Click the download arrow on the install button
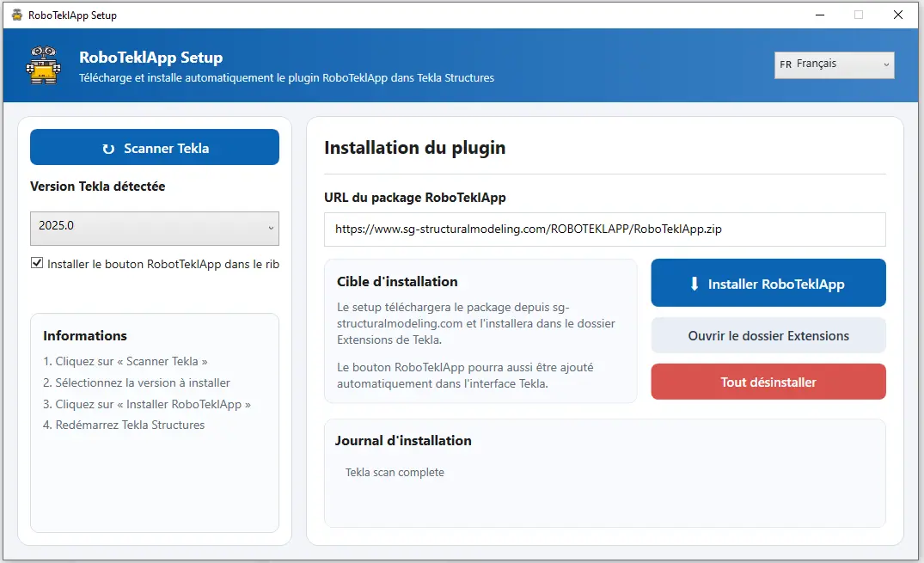Image resolution: width=924 pixels, height=563 pixels. pos(695,284)
